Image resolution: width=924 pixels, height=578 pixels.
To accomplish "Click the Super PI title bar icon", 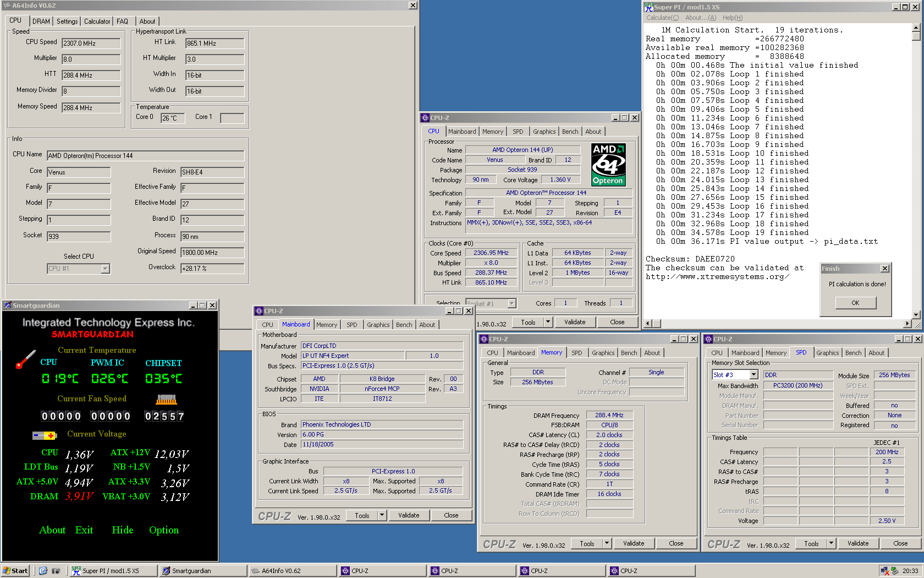I will (x=649, y=7).
